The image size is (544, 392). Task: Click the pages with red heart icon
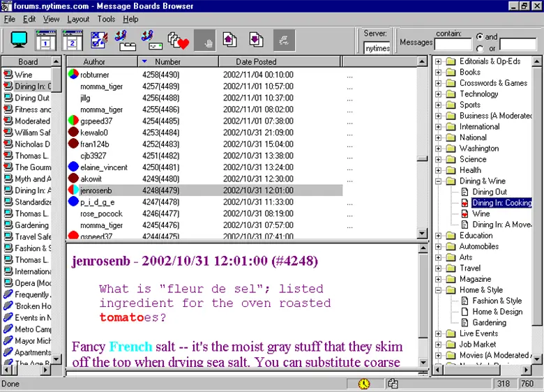179,40
